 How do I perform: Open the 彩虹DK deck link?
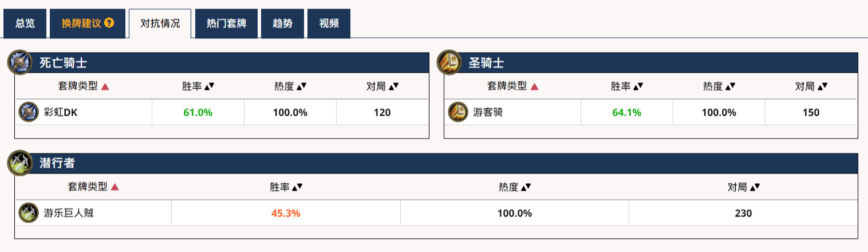click(x=60, y=113)
